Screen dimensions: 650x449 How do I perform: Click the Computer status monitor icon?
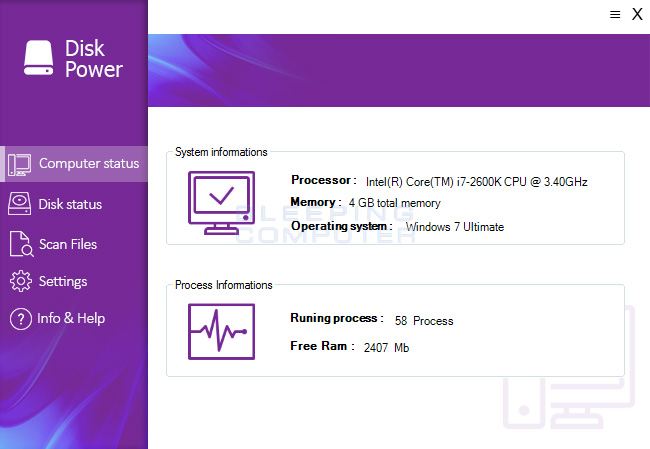20,164
